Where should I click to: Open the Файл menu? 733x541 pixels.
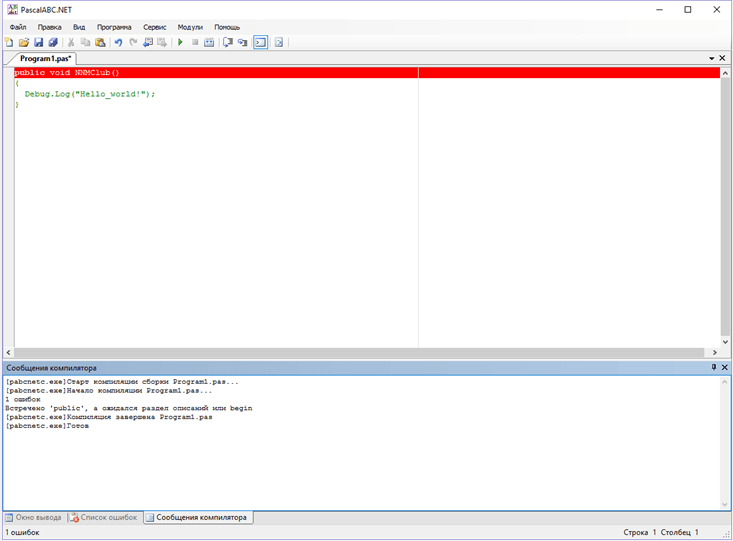(x=18, y=27)
